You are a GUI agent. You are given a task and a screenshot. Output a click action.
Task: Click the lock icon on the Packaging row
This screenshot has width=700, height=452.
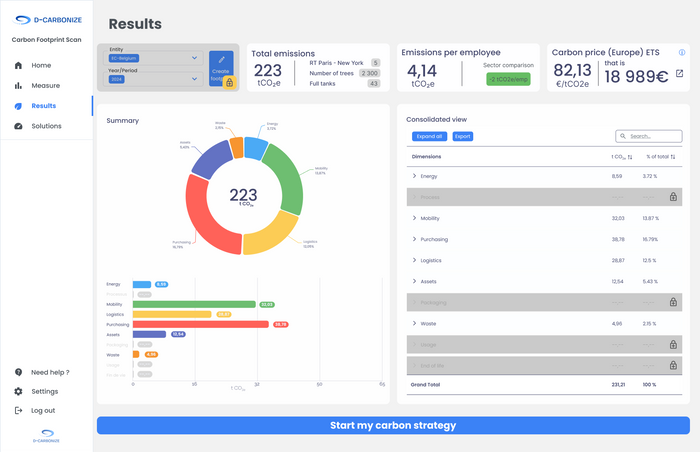click(x=673, y=302)
